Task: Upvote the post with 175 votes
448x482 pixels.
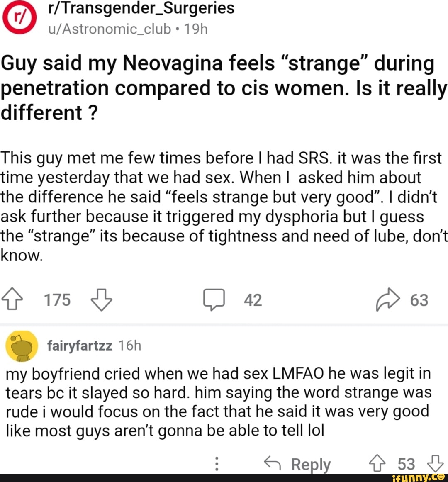Action: tap(12, 299)
